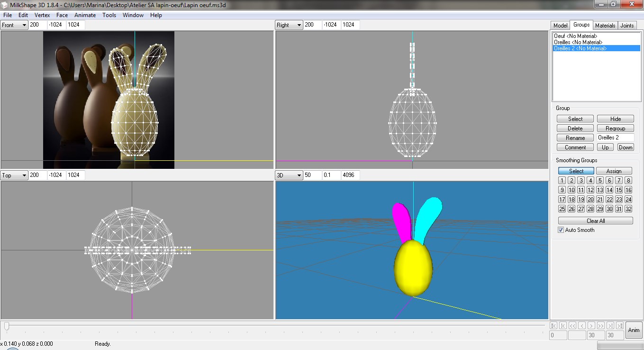Switch to the Materials tab

click(x=605, y=26)
